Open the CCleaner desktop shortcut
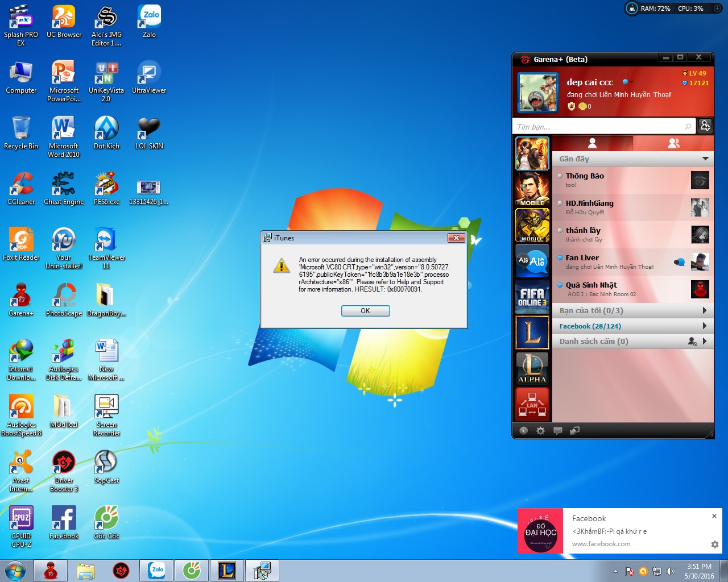Screen dimensions: 728x582 21,189
